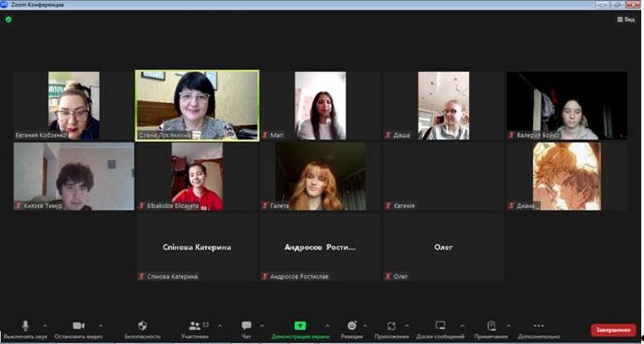
Task: Click muted mic icon beside Валерія Бойко
Action: (511, 136)
